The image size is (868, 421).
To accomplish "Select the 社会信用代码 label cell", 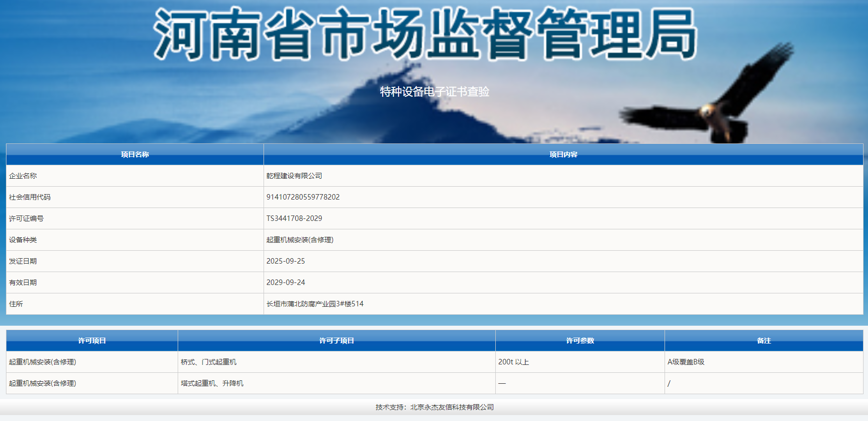I will [x=135, y=197].
